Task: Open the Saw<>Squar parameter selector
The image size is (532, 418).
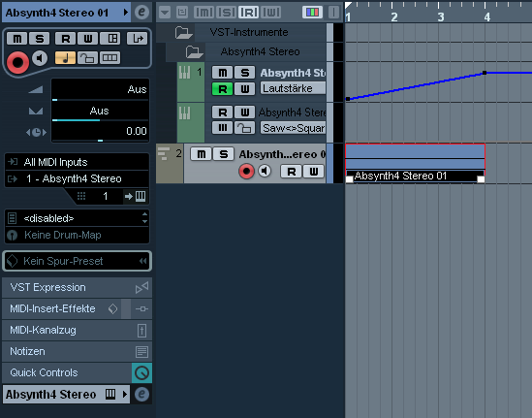Action: 294,128
